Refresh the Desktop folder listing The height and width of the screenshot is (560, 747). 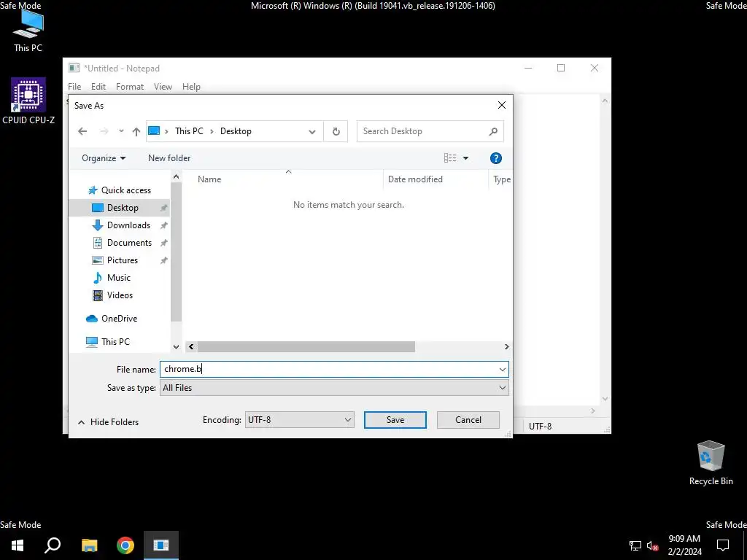pos(336,131)
